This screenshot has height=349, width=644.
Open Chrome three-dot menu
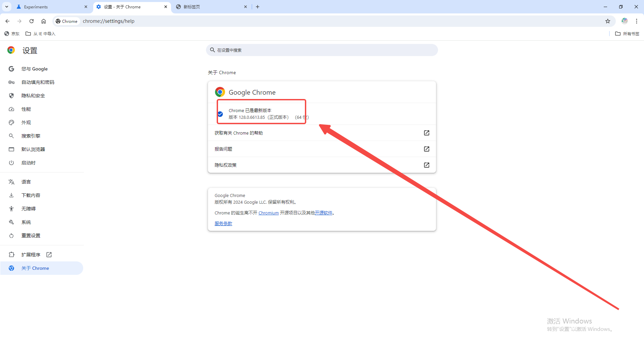[637, 21]
